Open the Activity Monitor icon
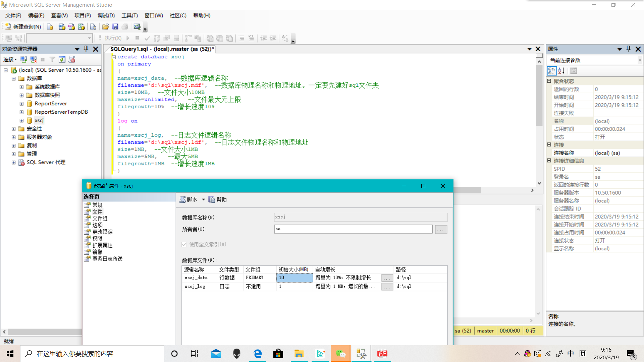The image size is (644, 362). coord(137,27)
